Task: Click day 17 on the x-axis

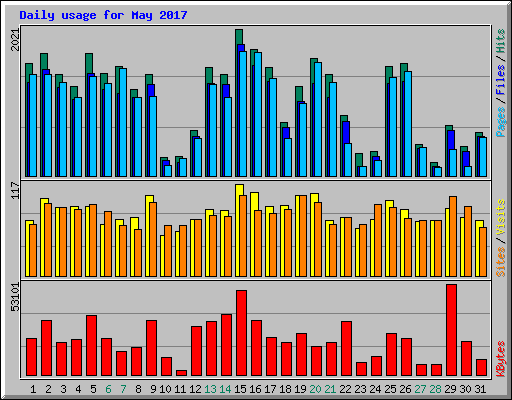Action: pos(270,389)
